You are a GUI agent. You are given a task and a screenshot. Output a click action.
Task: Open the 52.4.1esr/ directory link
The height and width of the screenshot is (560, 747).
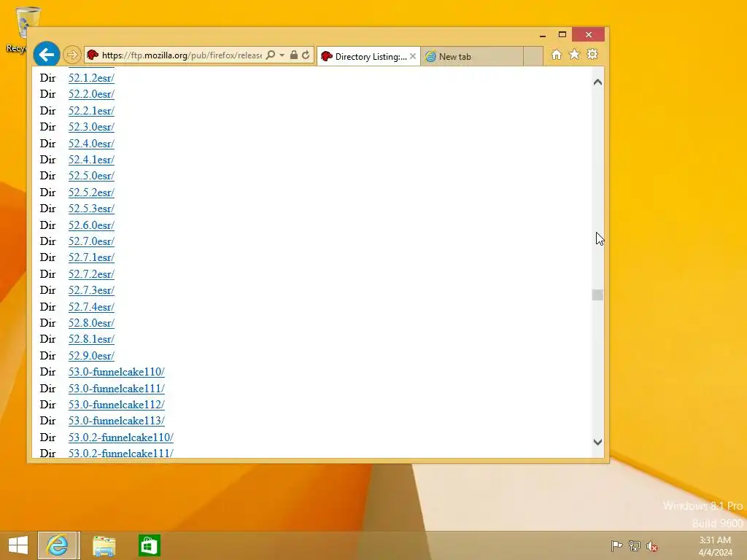tap(91, 160)
